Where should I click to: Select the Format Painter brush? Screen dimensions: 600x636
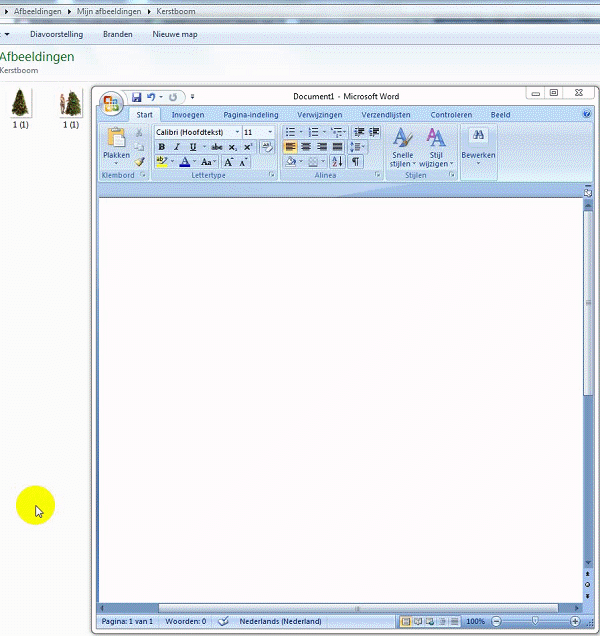click(140, 161)
